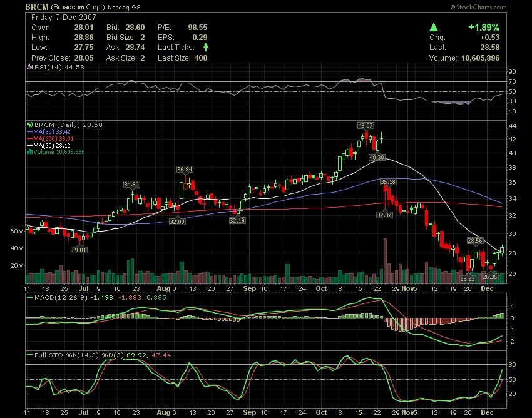
Task: Click the blue MA(50) legend line
Action: click(x=30, y=132)
